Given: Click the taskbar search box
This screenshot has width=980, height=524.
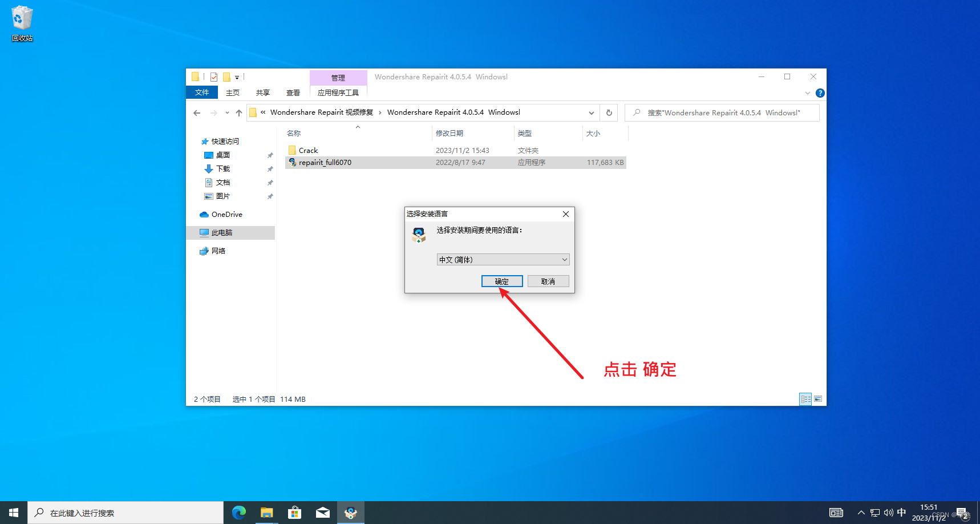Looking at the screenshot, I should tap(125, 513).
